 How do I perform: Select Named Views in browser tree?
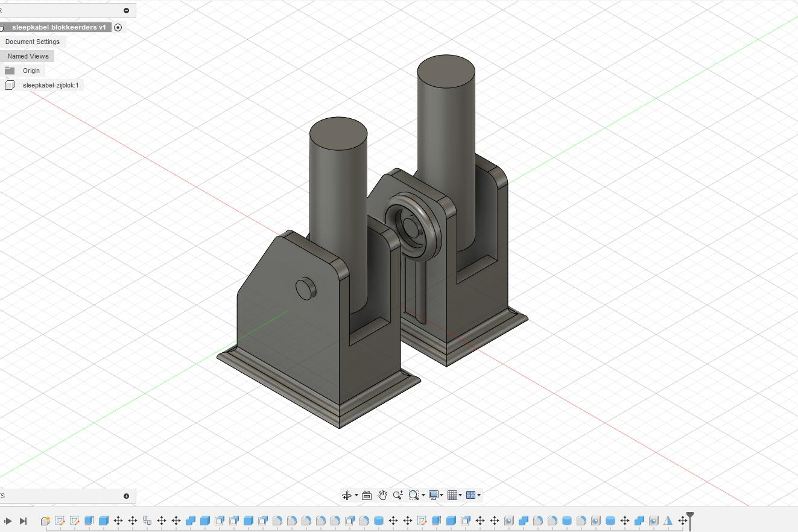tap(28, 56)
